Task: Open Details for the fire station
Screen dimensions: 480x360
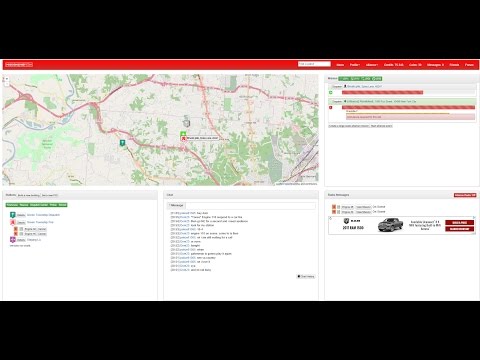Action: [21, 222]
